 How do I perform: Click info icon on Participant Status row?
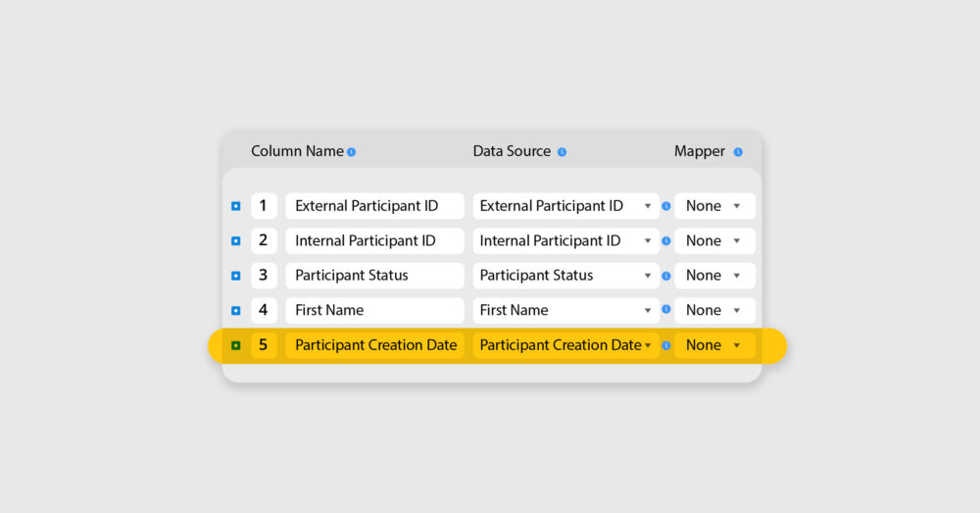pyautogui.click(x=666, y=276)
